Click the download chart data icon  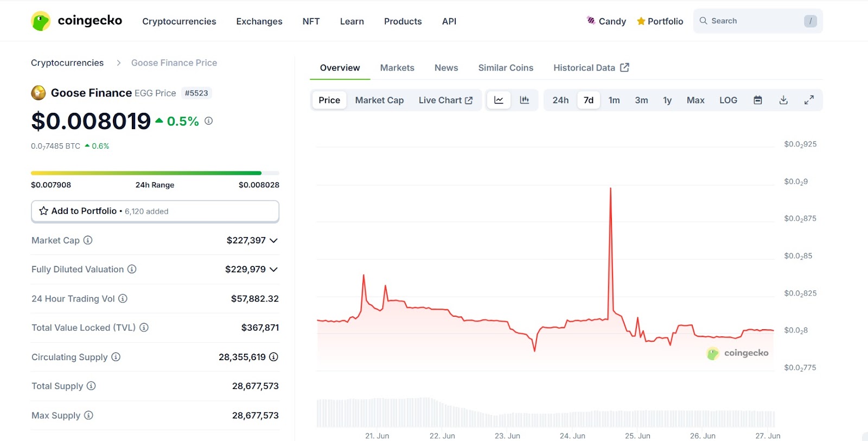point(783,100)
